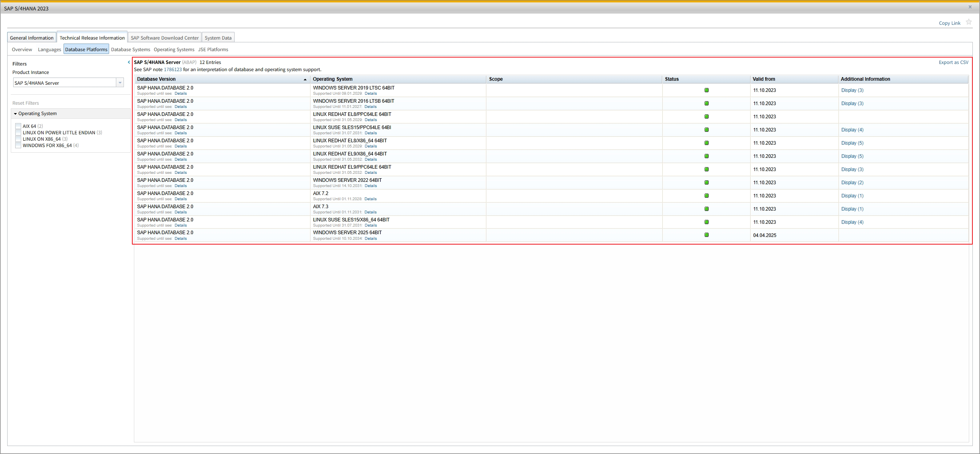980x454 pixels.
Task: Open Display (4) for SUSE SLES15/X86_64 row
Action: pyautogui.click(x=852, y=222)
